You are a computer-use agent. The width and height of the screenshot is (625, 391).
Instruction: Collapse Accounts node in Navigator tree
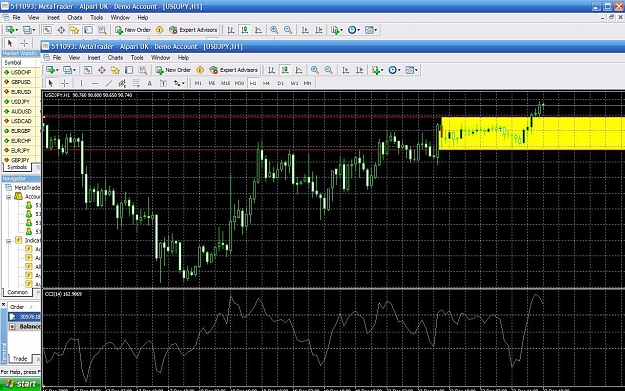8,197
